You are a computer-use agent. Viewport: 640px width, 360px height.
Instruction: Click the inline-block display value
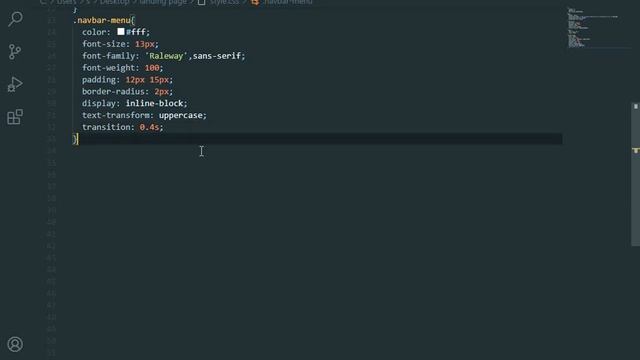pyautogui.click(x=154, y=103)
